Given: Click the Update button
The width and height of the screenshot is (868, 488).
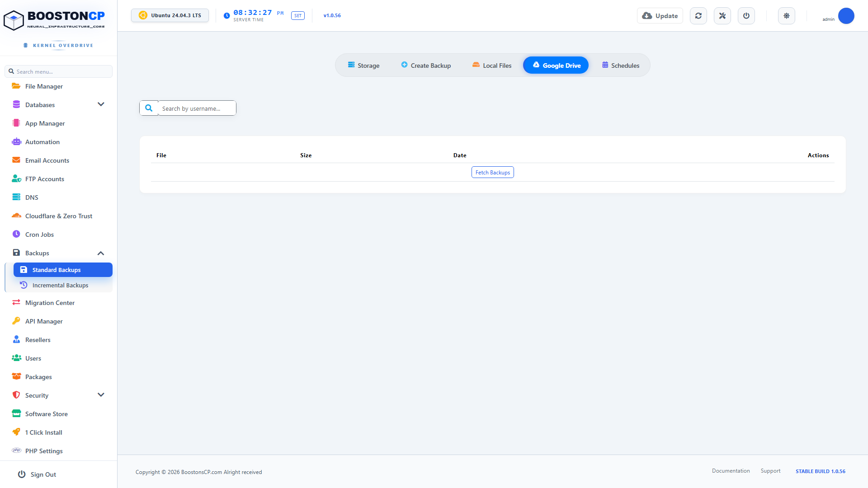Looking at the screenshot, I should (x=660, y=16).
